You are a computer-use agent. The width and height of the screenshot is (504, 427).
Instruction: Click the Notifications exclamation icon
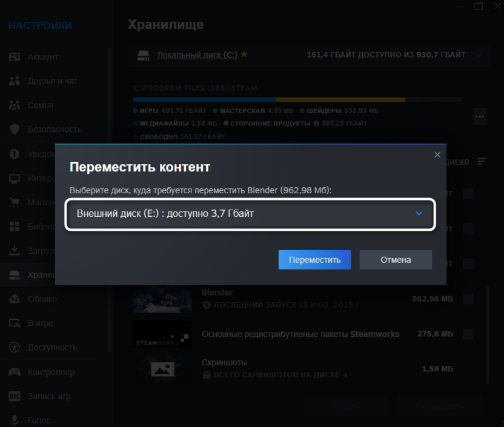pos(15,154)
